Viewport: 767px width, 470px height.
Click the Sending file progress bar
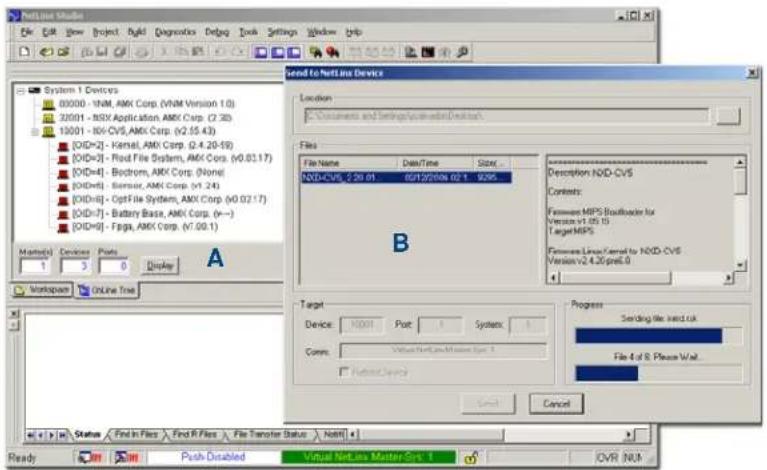pos(658,336)
